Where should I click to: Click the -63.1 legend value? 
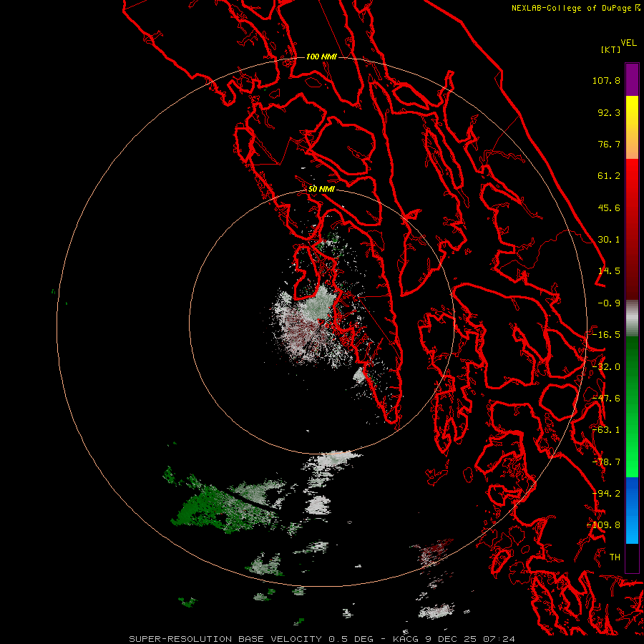pos(606,430)
